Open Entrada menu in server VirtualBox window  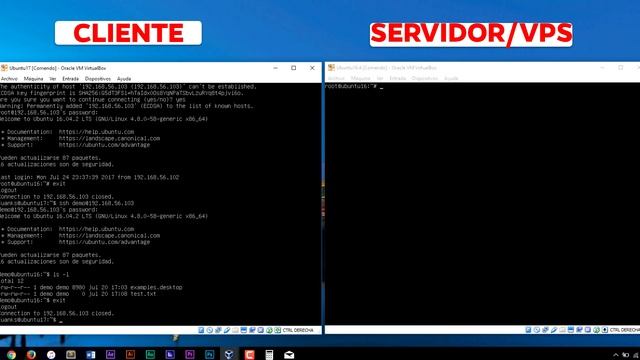(x=398, y=78)
